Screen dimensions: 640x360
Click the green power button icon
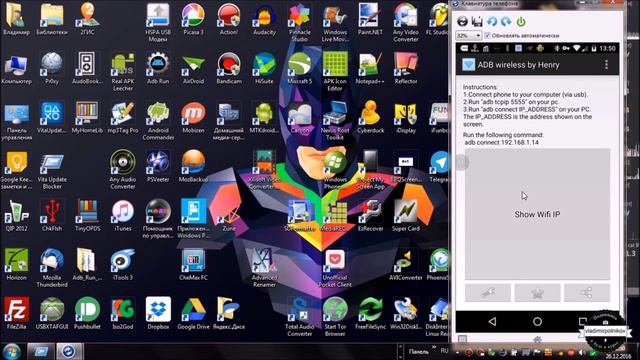tap(521, 21)
